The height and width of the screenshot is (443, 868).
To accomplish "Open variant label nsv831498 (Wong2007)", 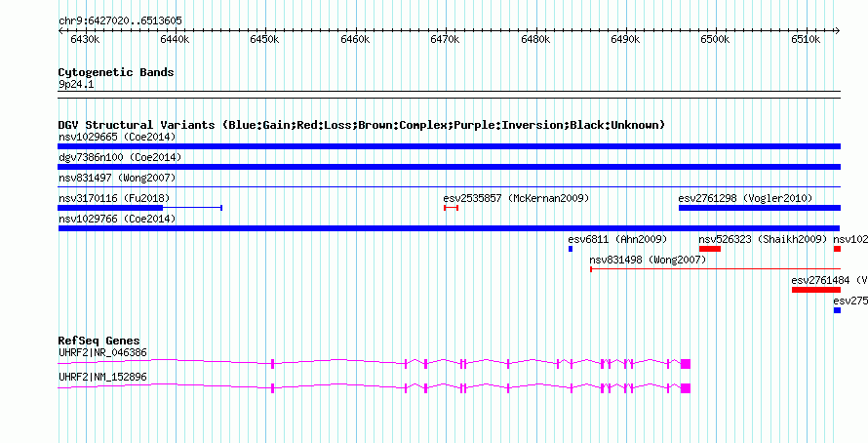I will 649,260.
